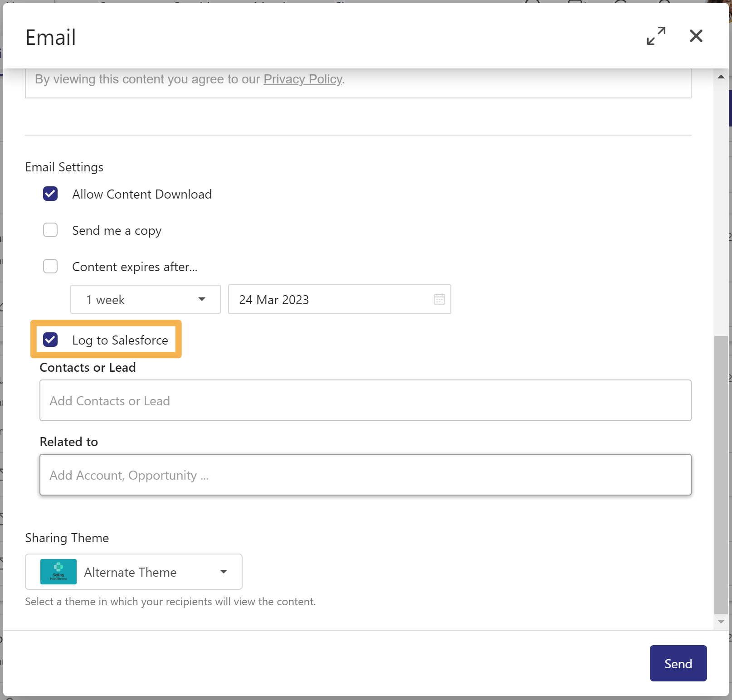This screenshot has height=700, width=732.
Task: Enable Send me a copy
Action: 50,230
